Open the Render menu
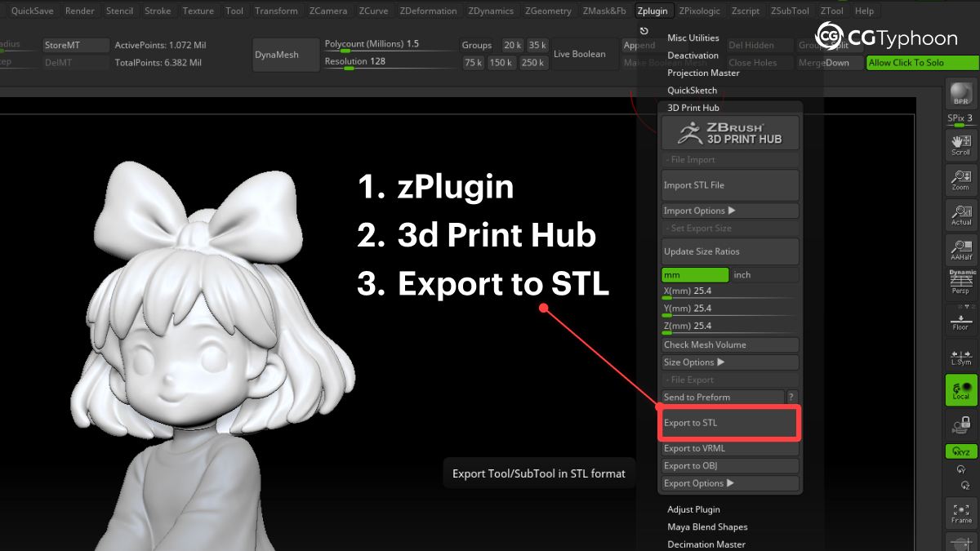 click(80, 11)
